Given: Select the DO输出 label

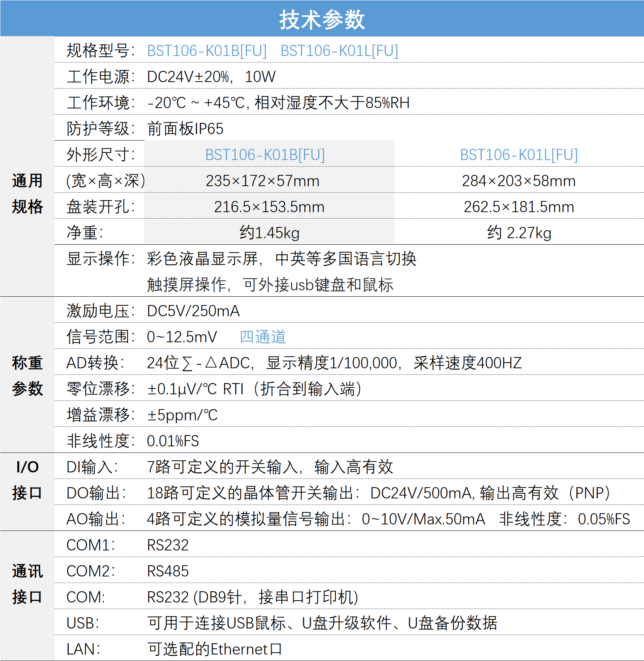Looking at the screenshot, I should pos(96,493).
